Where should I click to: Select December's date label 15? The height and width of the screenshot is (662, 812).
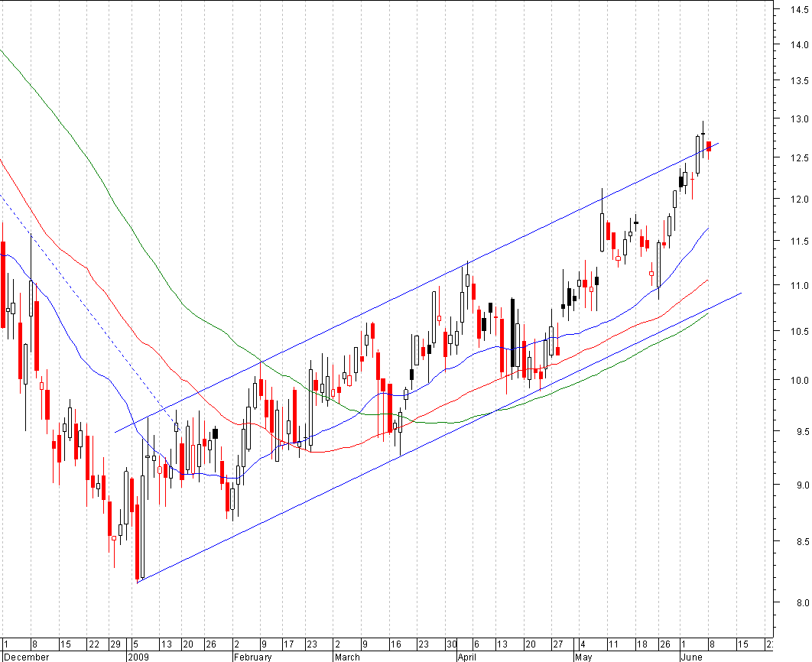tap(65, 644)
